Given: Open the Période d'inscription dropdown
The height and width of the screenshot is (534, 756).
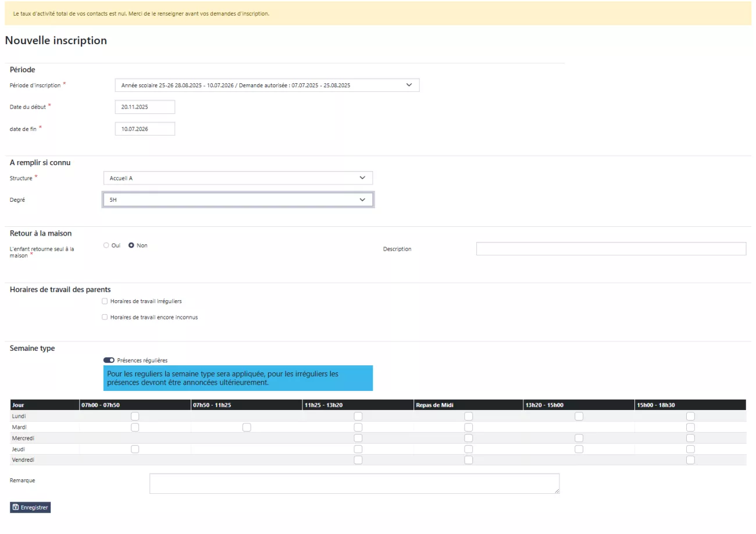Looking at the screenshot, I should [x=267, y=85].
